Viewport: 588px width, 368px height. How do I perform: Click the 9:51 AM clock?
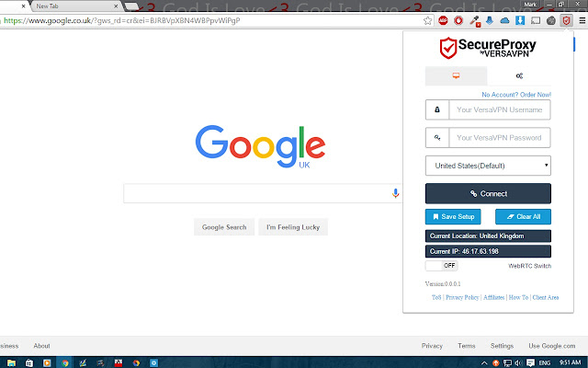coord(570,362)
